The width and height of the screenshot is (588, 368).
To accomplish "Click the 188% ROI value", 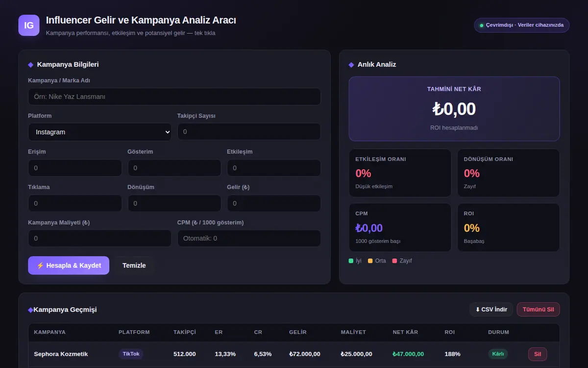I will pyautogui.click(x=452, y=354).
